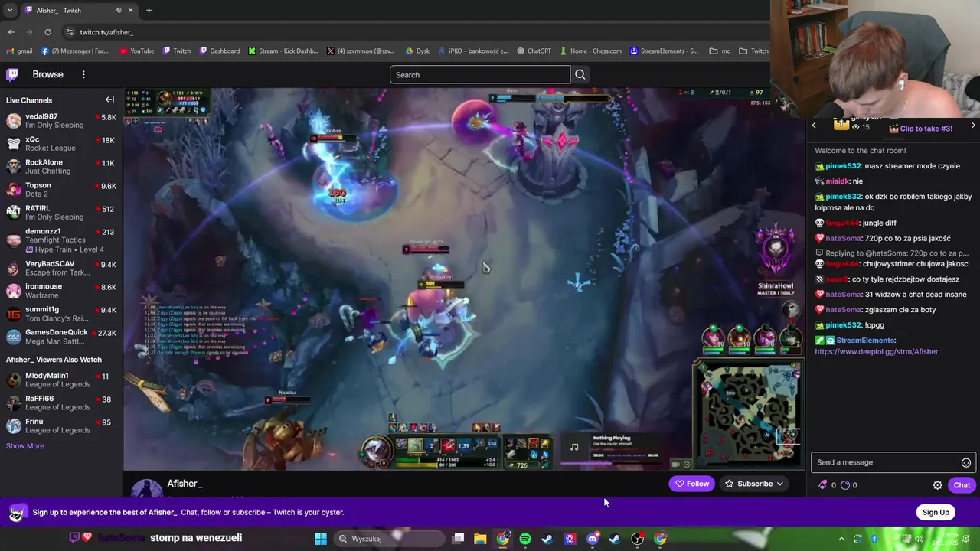Open Bits balance icon below chat

[x=822, y=484]
